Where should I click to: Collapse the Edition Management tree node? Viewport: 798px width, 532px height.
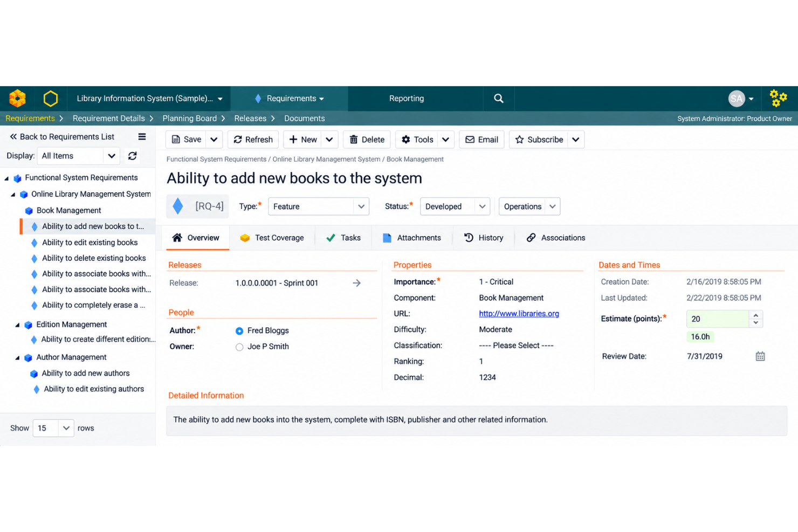(17, 325)
